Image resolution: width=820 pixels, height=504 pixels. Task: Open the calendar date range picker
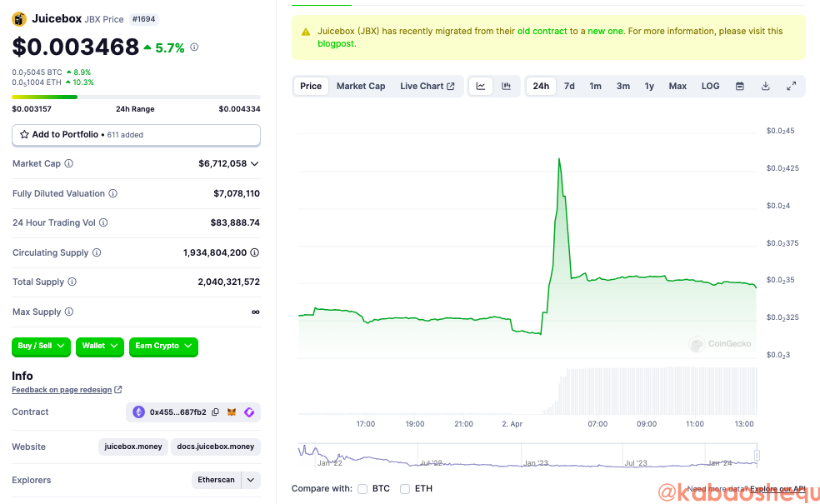pyautogui.click(x=739, y=87)
